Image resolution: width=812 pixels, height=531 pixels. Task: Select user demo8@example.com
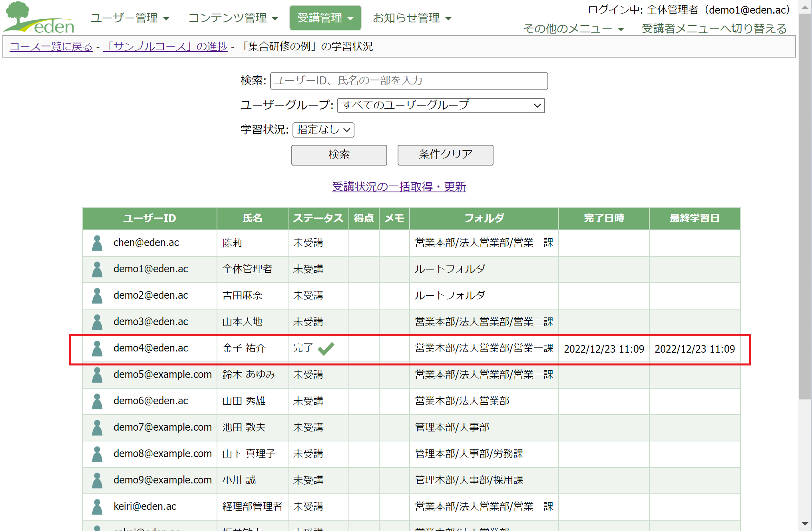163,453
